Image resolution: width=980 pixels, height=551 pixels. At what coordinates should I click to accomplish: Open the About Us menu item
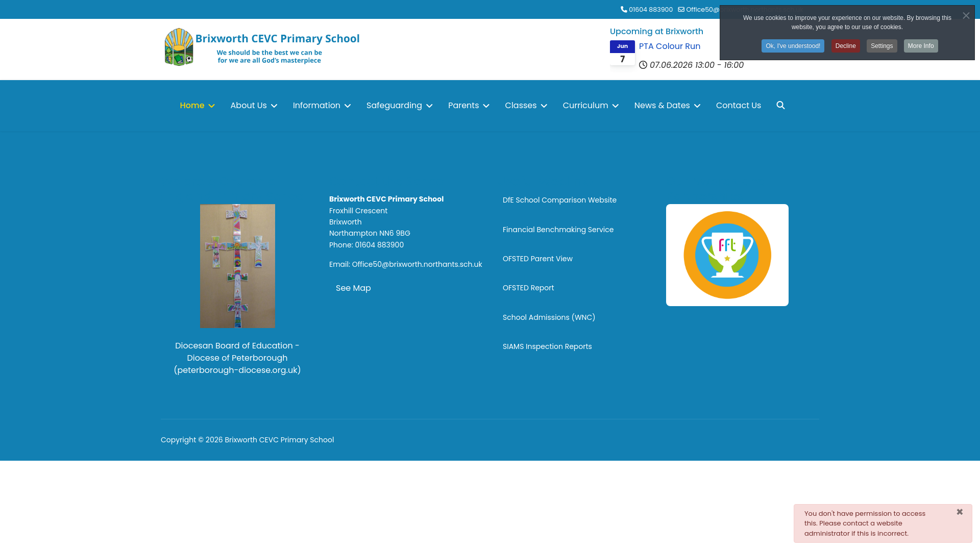click(x=249, y=105)
